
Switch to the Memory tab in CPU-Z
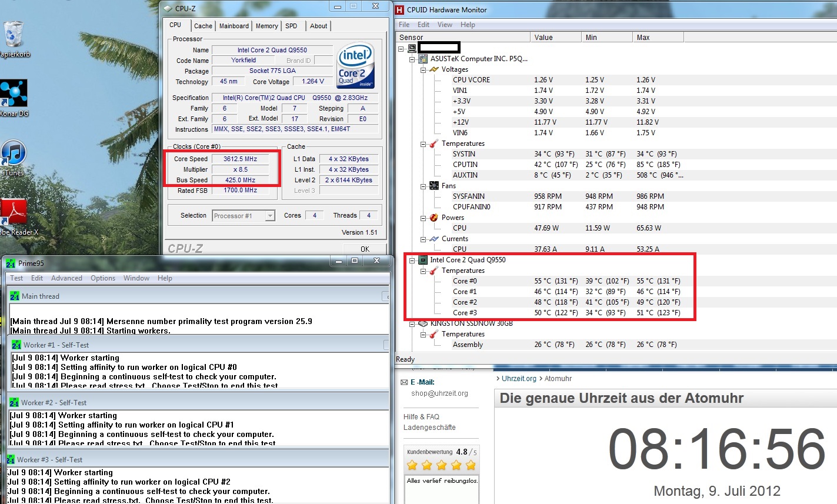click(x=267, y=26)
